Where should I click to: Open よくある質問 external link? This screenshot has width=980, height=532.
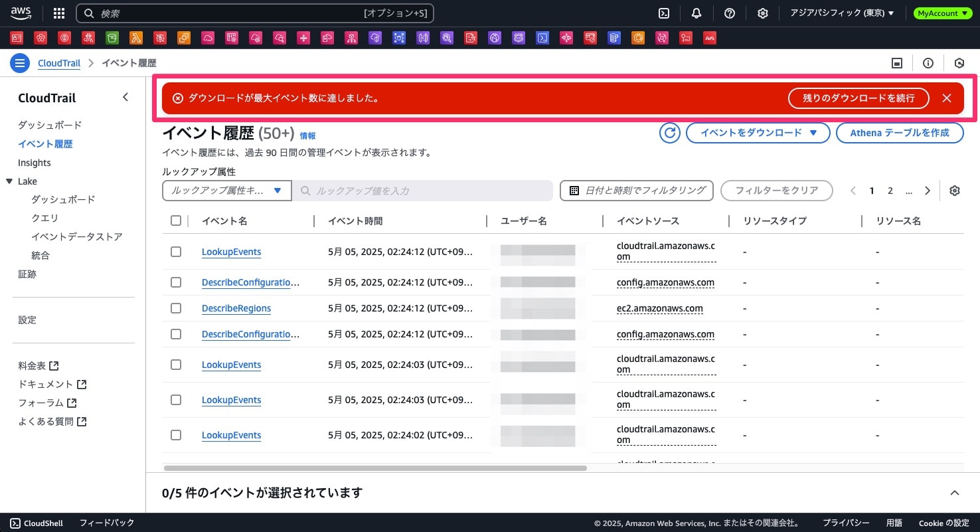(52, 422)
